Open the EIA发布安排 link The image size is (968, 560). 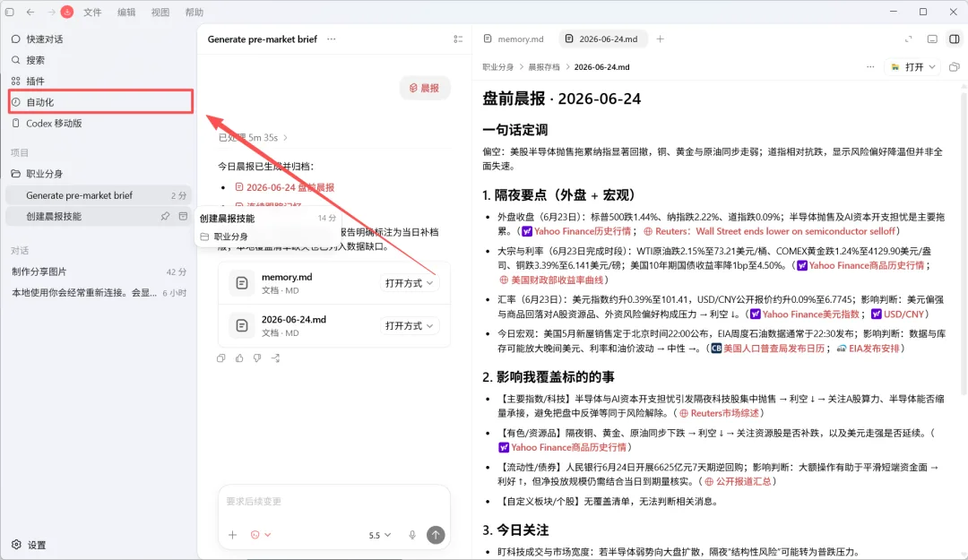tap(868, 349)
